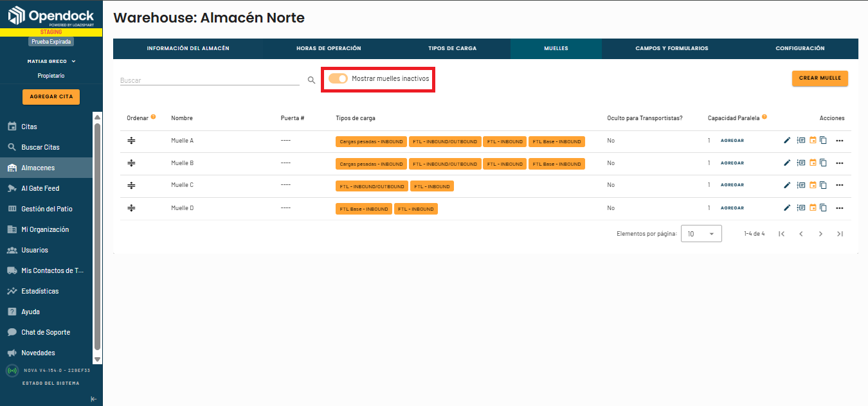Image resolution: width=868 pixels, height=406 pixels.
Task: Collapse the sidebar with the arrow icon
Action: click(x=93, y=399)
